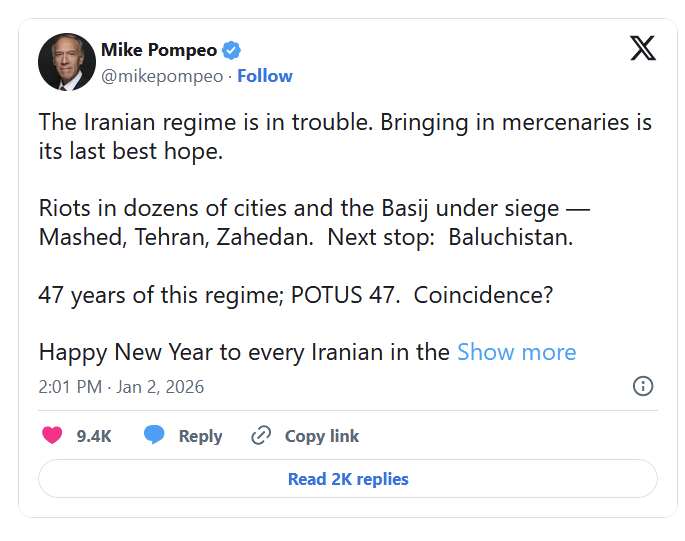Open Read 2K replies

348,479
